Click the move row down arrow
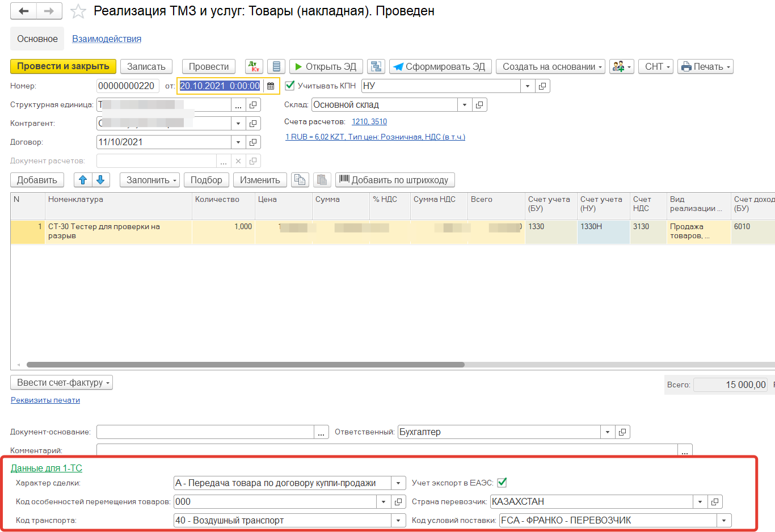The width and height of the screenshot is (775, 532). 100,180
